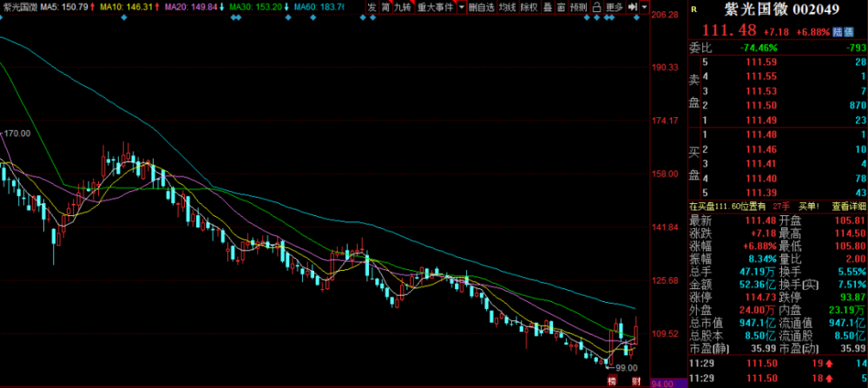Toggle the 叠 overlay option
The image size is (868, 388).
pos(548,7)
